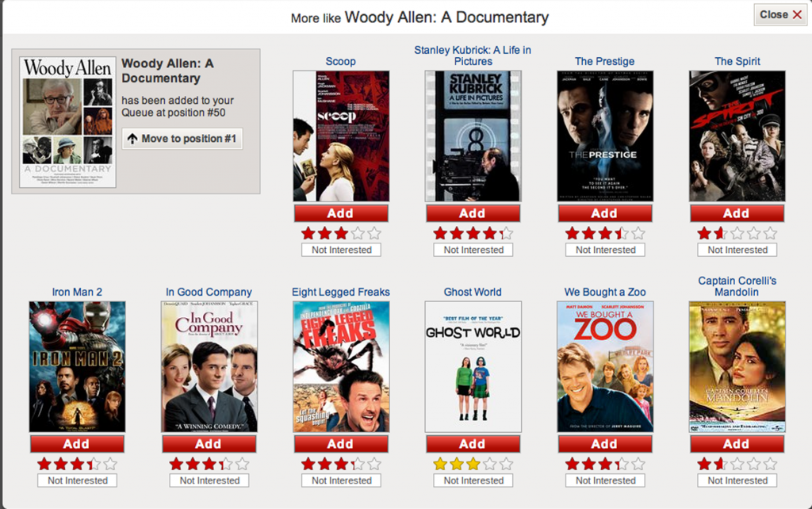
Task: Rate Scoop five stars
Action: pos(374,234)
